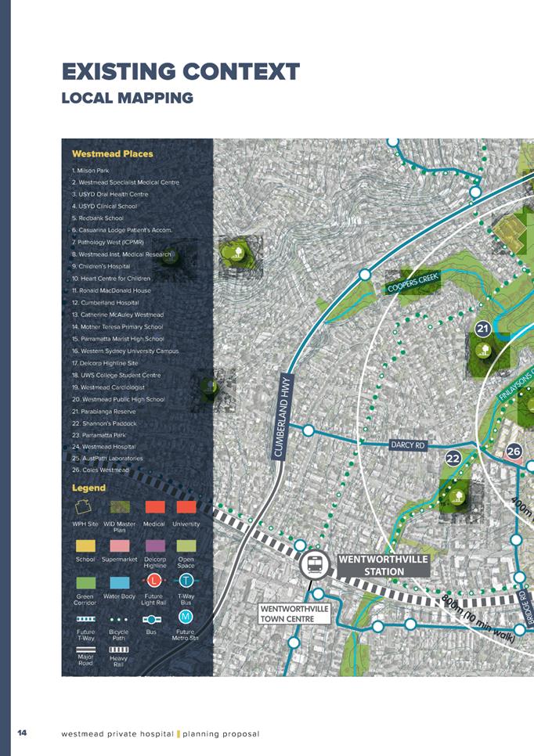Screen dimensions: 534x756
Task: Click '9. Children's Hospital' in the Westmead Places list
Action: click(x=100, y=266)
